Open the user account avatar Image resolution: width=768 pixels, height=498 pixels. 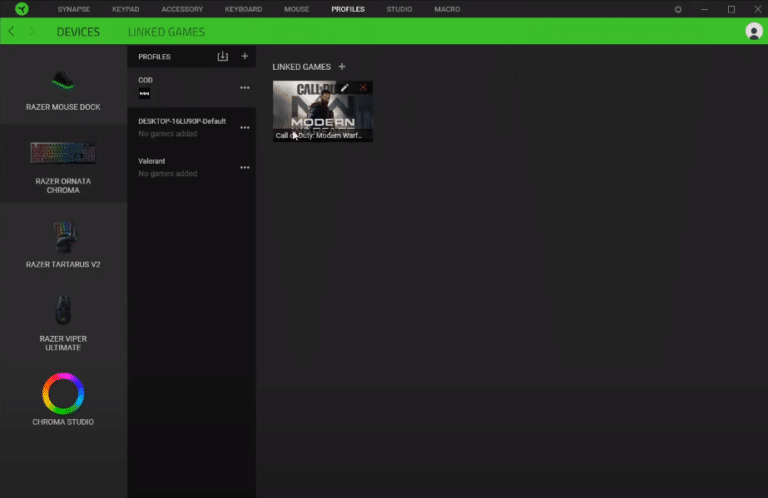tap(754, 31)
